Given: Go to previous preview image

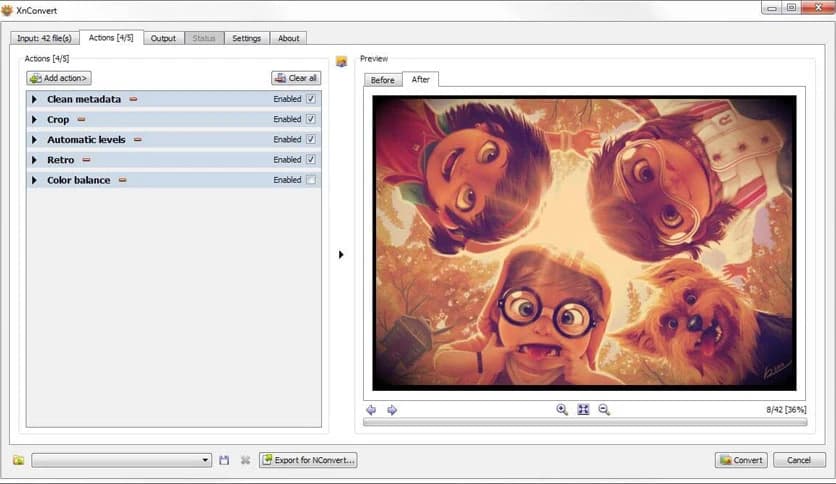Looking at the screenshot, I should (371, 409).
